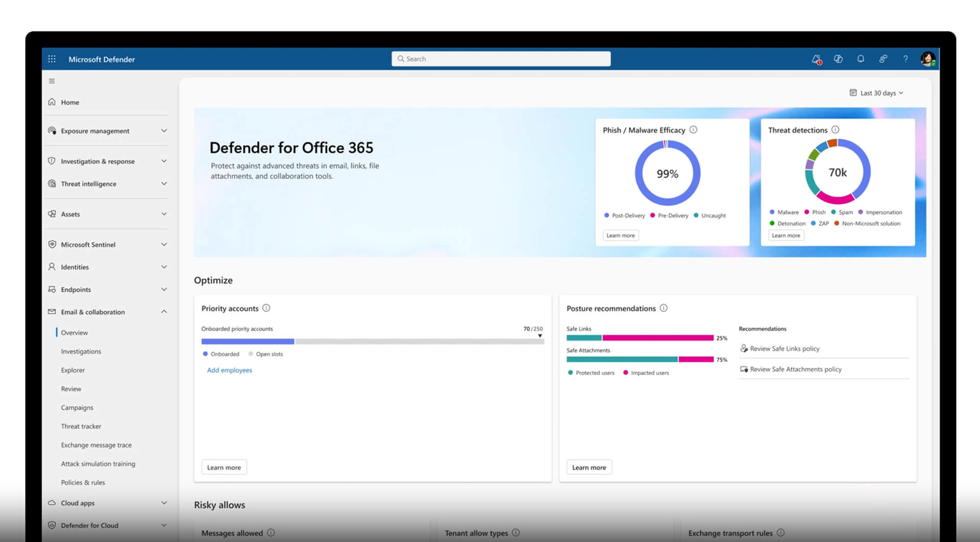The image size is (980, 542).
Task: Expand Investigation & response chevron
Action: click(164, 161)
